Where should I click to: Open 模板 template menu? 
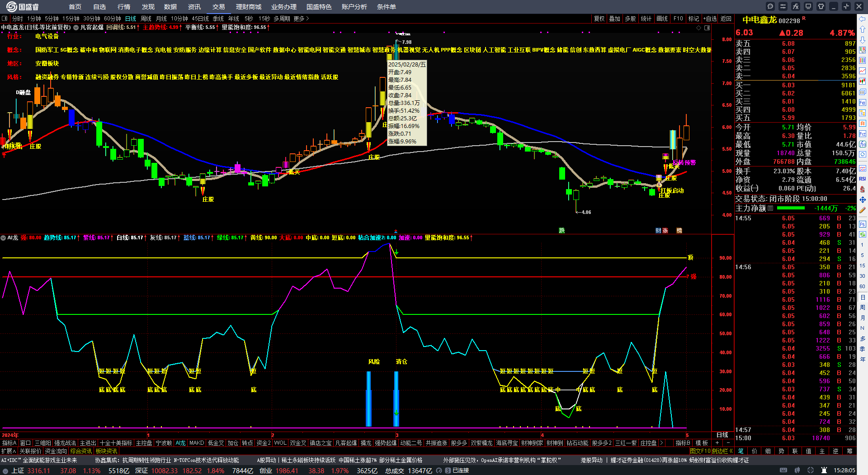702,443
